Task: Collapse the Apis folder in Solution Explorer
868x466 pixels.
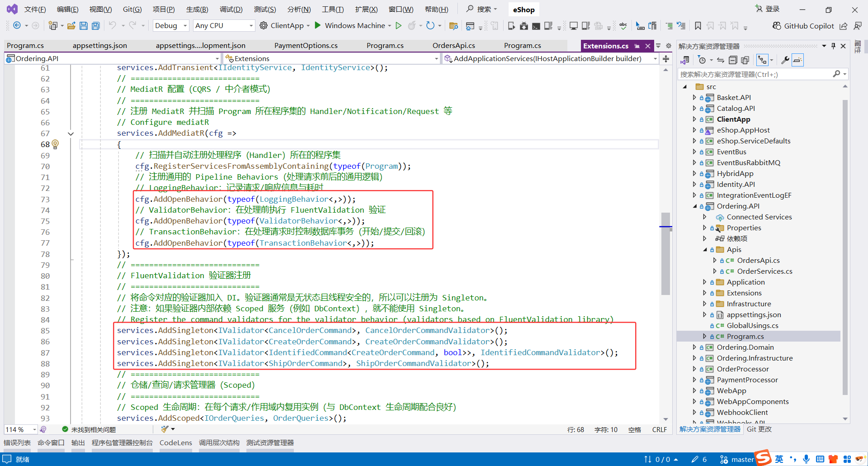Action: tap(705, 250)
